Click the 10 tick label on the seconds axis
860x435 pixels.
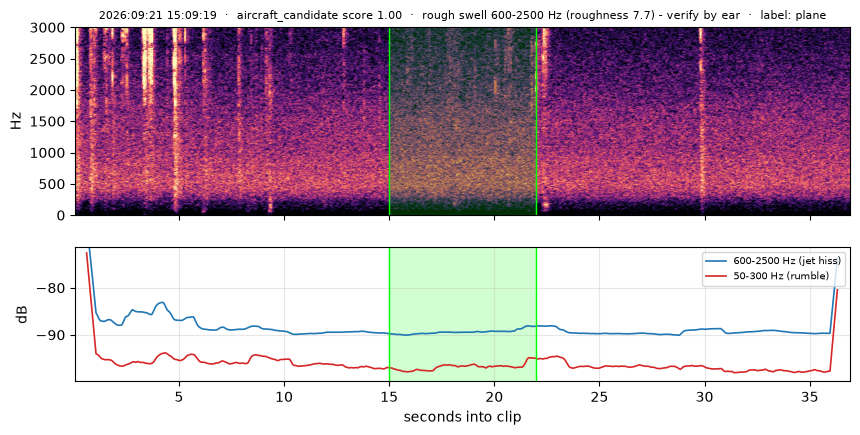click(284, 397)
